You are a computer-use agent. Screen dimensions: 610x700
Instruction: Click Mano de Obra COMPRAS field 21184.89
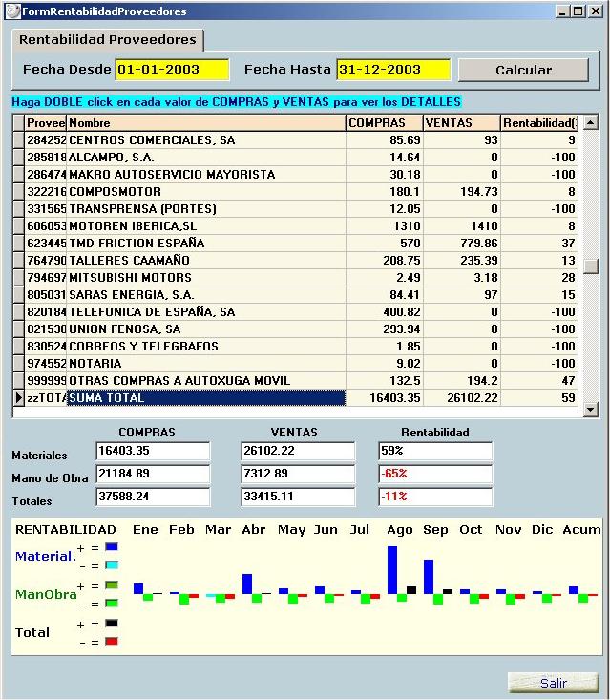(153, 474)
